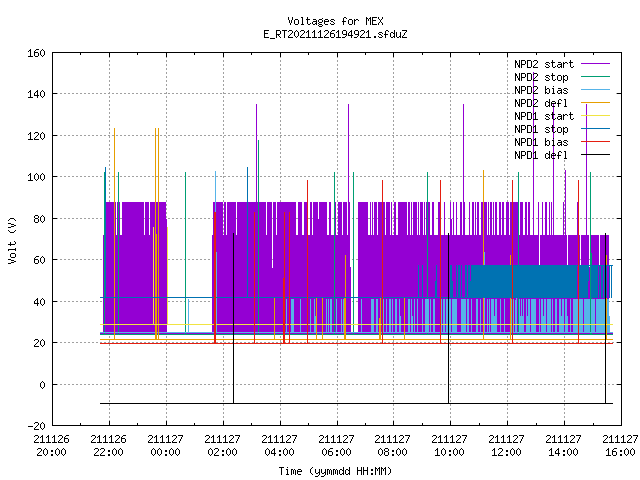Select the NPD1 stop legend label
Screen dimensions: 640x480
pos(541,129)
